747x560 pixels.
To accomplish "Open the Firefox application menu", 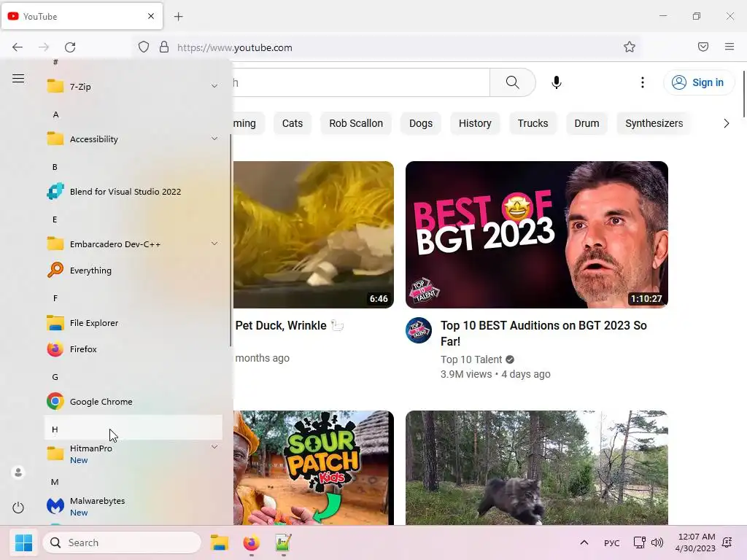I will (729, 47).
